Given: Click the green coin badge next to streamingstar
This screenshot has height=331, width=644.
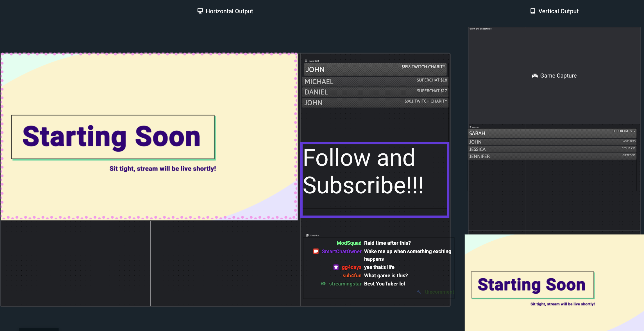Looking at the screenshot, I should click(x=323, y=284).
